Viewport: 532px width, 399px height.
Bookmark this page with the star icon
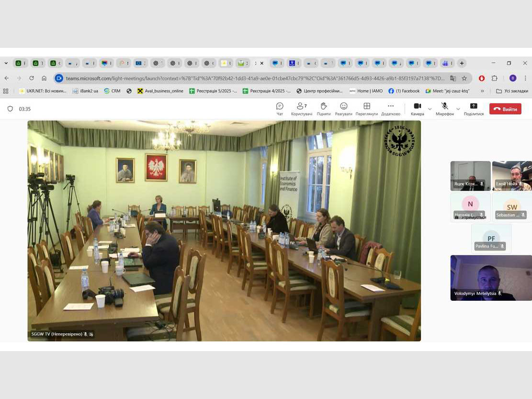point(464,78)
